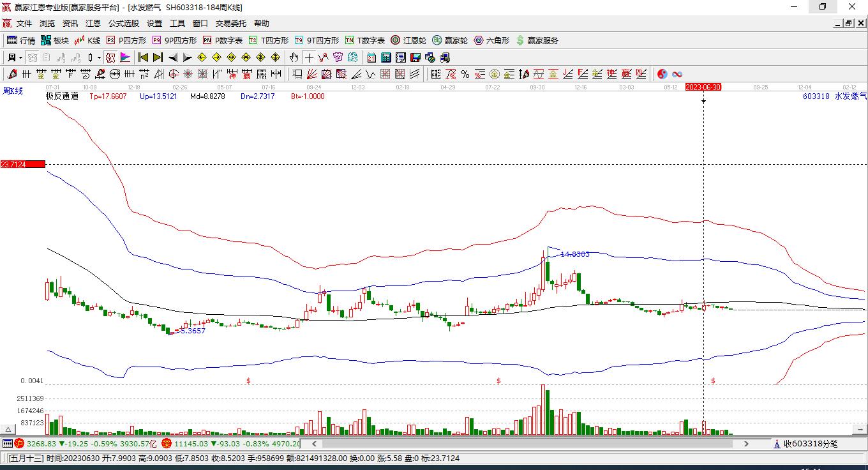Select the hand pan tool

point(294,57)
